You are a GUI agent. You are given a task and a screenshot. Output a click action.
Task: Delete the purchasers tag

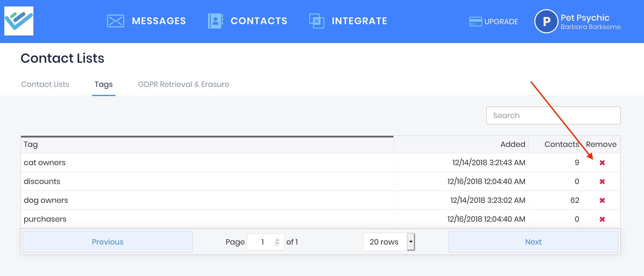click(602, 219)
